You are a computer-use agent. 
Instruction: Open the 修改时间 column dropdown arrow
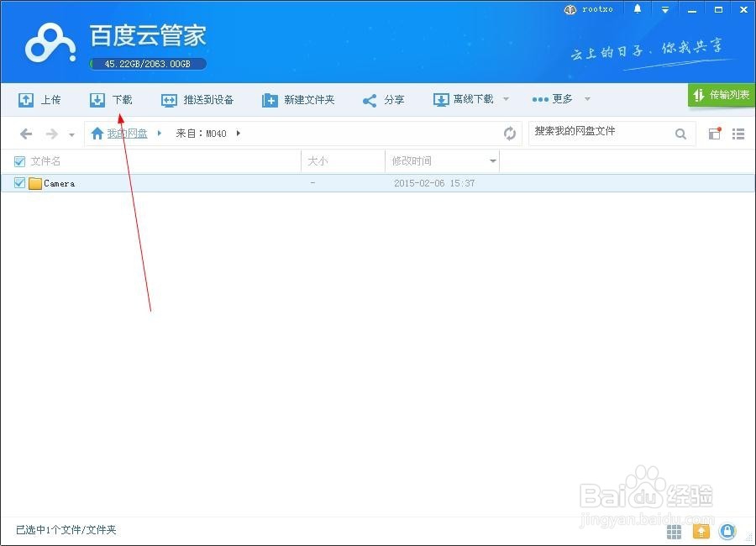click(493, 161)
